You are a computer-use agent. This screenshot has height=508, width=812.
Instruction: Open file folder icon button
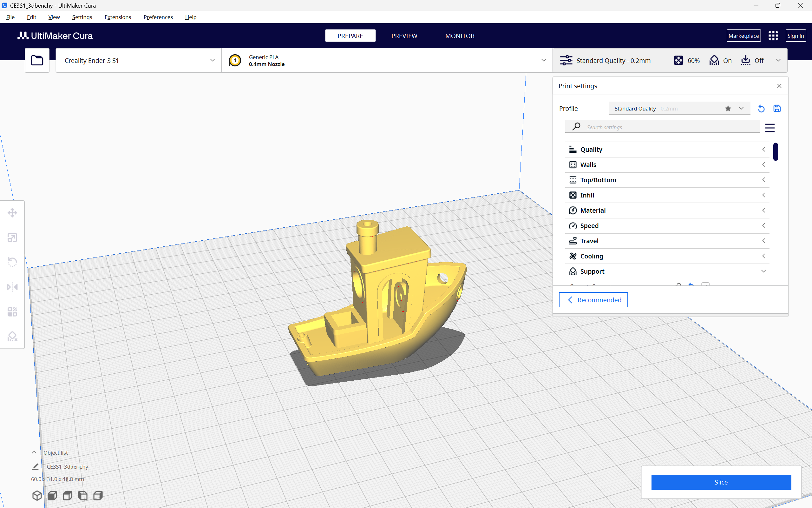click(37, 60)
